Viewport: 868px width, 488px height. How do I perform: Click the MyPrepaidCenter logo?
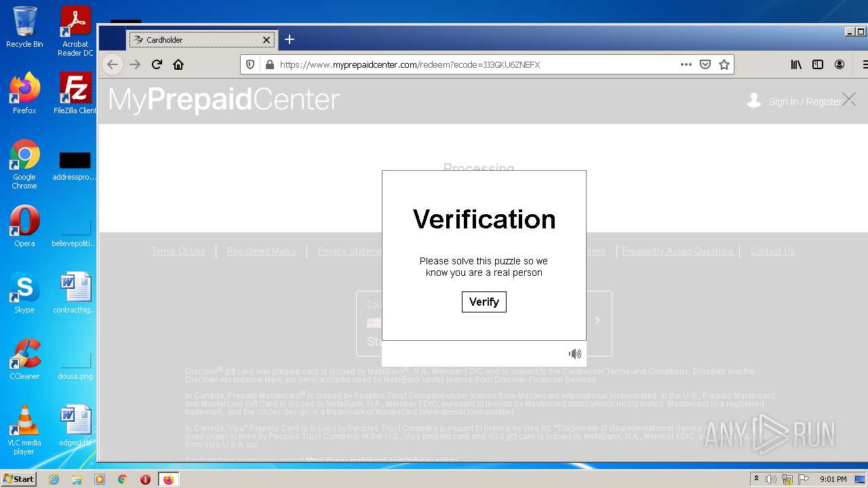pyautogui.click(x=224, y=100)
